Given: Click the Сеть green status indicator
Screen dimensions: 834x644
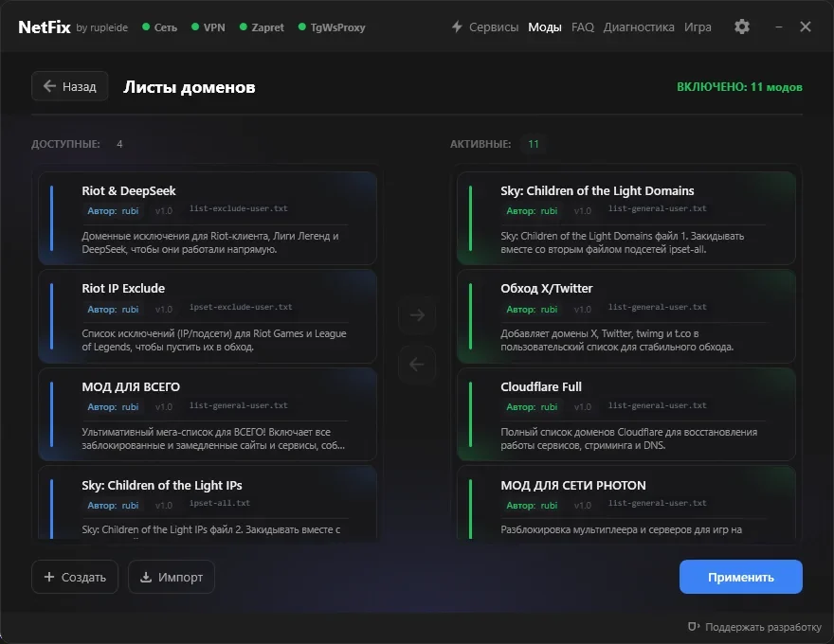Looking at the screenshot, I should coord(146,27).
